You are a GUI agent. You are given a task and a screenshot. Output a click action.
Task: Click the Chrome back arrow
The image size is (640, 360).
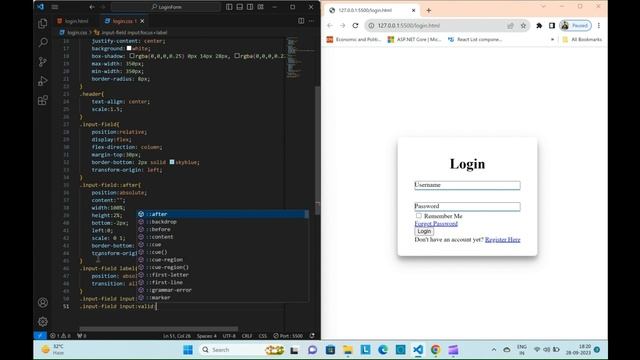click(x=330, y=25)
